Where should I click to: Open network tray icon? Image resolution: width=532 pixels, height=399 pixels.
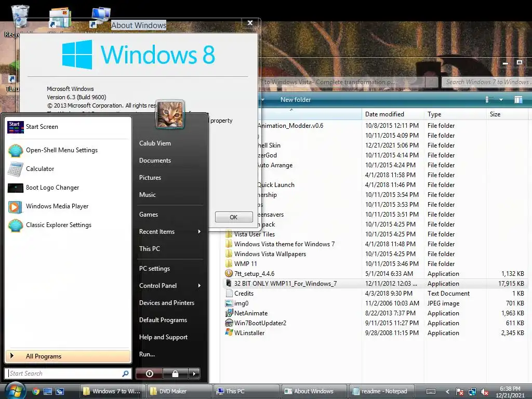coord(472,392)
